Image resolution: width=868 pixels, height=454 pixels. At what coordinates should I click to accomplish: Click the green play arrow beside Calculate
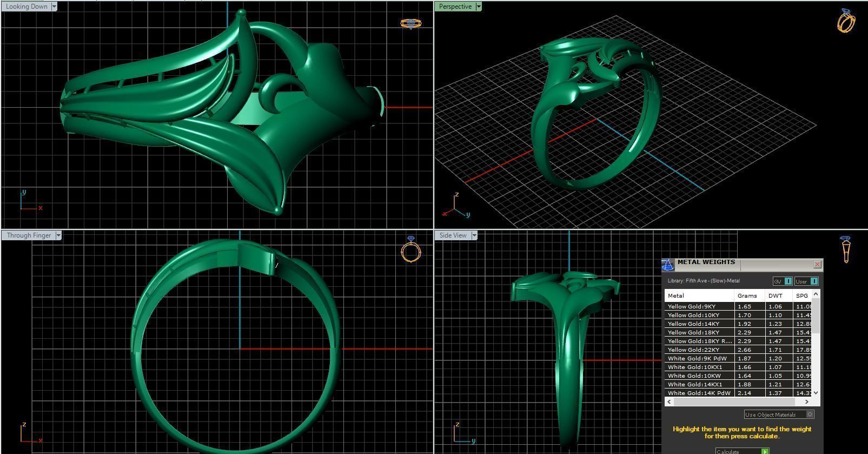click(765, 451)
